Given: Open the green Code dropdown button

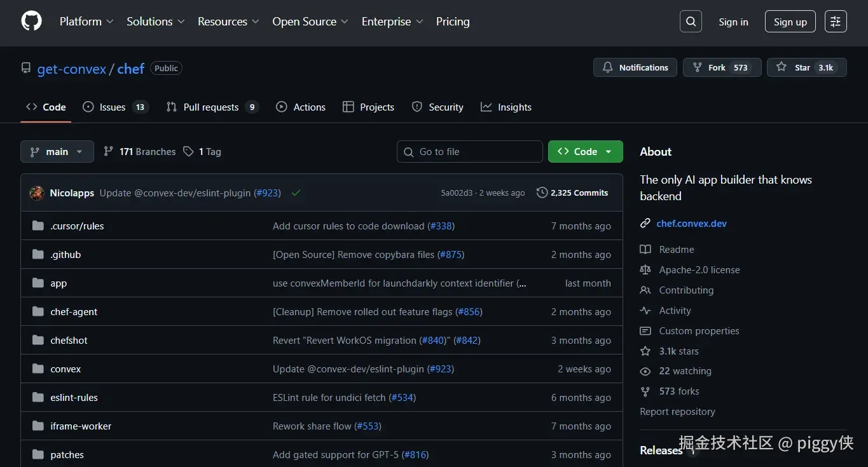Looking at the screenshot, I should click(x=585, y=151).
